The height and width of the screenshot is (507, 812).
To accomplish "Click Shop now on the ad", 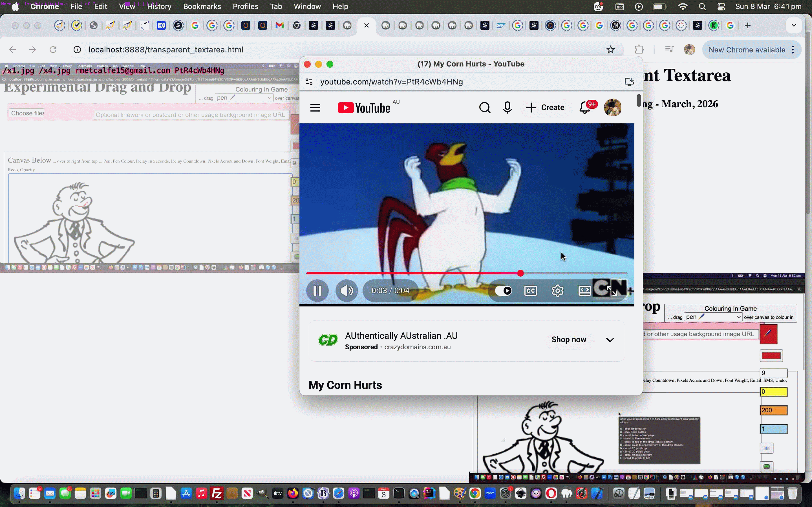I will pyautogui.click(x=569, y=340).
